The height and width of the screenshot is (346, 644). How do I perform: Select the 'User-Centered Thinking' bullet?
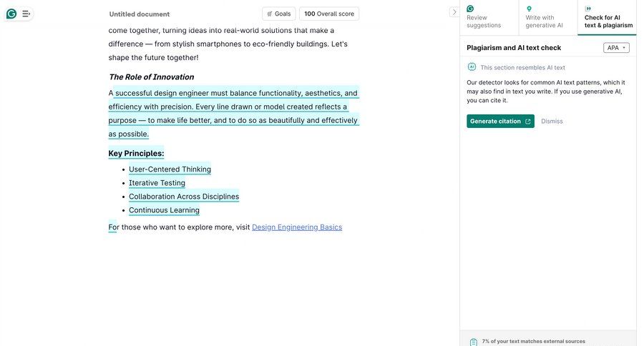click(170, 169)
